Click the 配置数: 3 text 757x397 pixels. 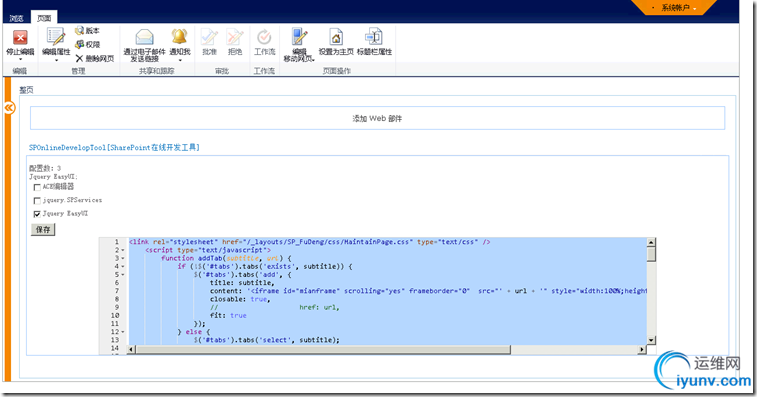click(45, 168)
